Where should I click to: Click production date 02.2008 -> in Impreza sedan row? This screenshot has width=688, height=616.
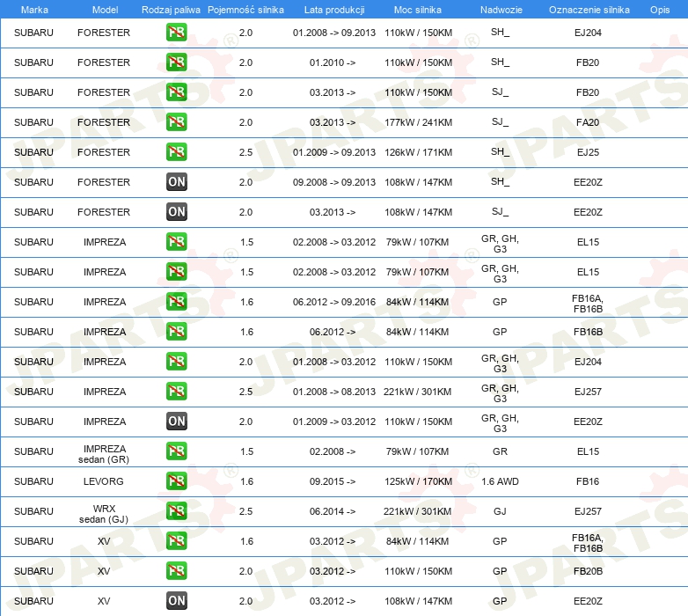click(333, 451)
